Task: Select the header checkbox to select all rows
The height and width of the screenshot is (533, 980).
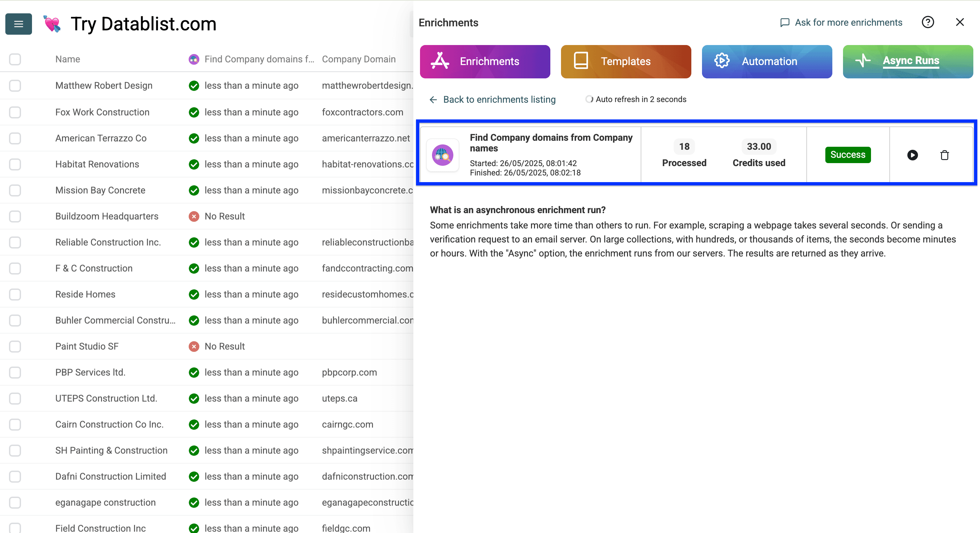Action: pyautogui.click(x=15, y=59)
